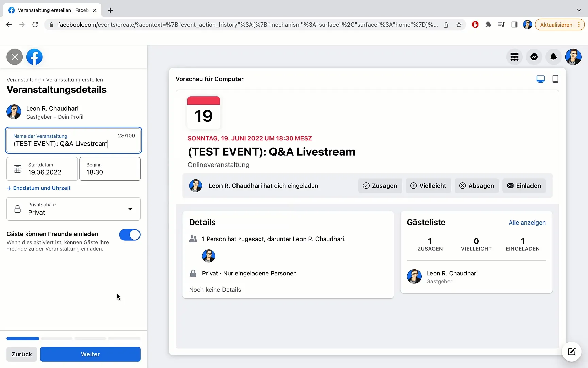Click 'Noch keine Details' text
The width and height of the screenshot is (588, 368).
215,290
